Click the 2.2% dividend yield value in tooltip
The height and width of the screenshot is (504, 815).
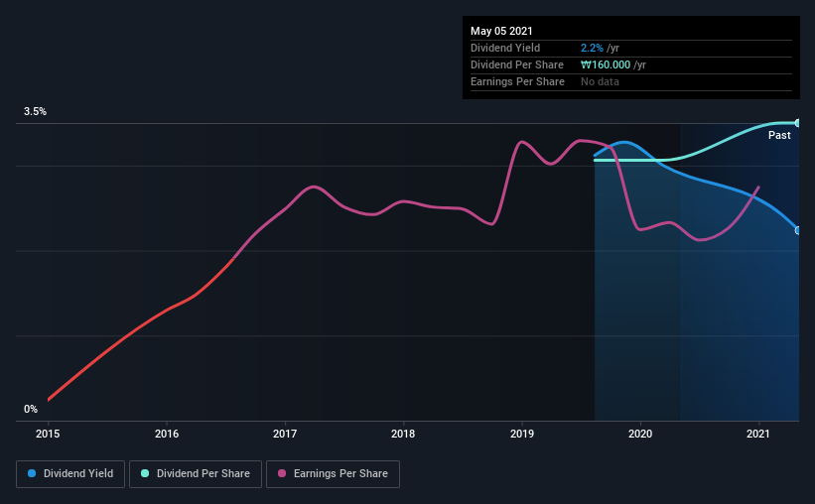(x=592, y=48)
